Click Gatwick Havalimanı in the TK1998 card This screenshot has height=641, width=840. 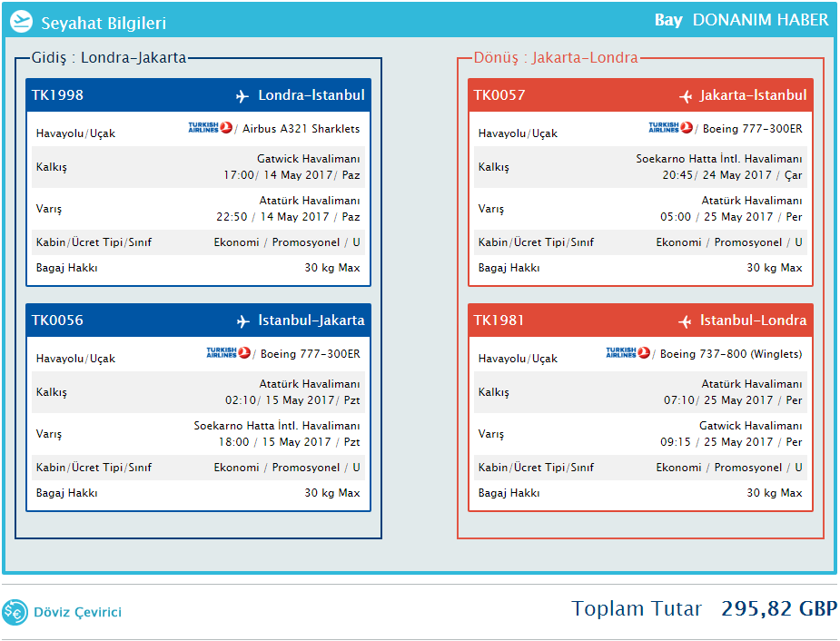pyautogui.click(x=309, y=159)
